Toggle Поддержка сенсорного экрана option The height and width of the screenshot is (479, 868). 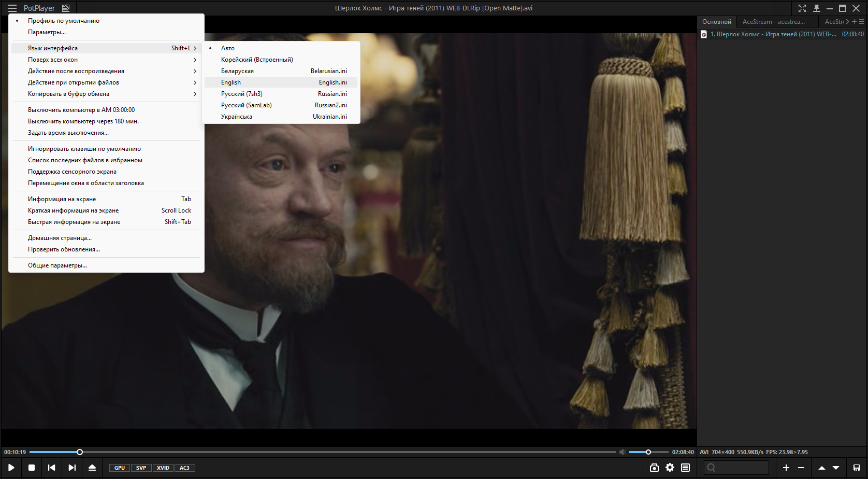click(x=72, y=172)
